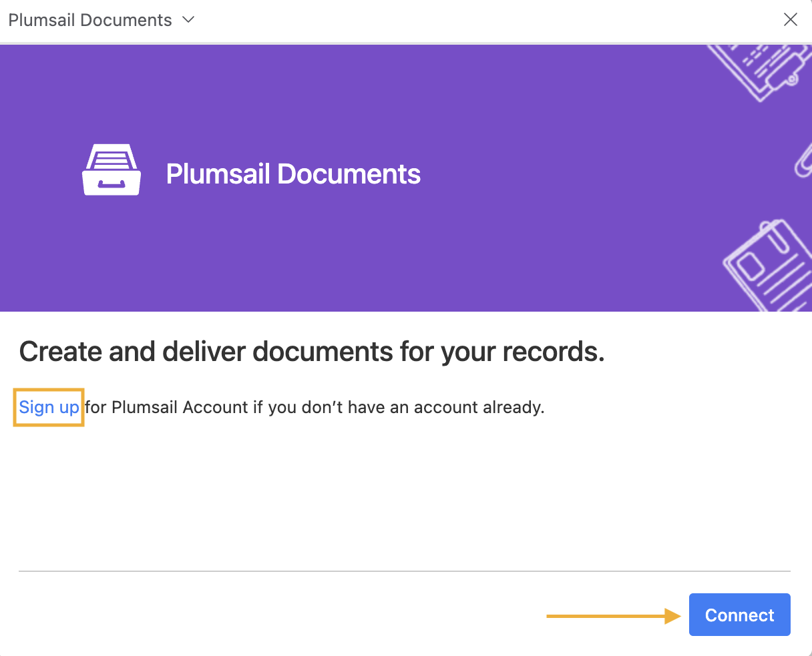Open the Sign up link
The image size is (812, 656).
(x=48, y=407)
